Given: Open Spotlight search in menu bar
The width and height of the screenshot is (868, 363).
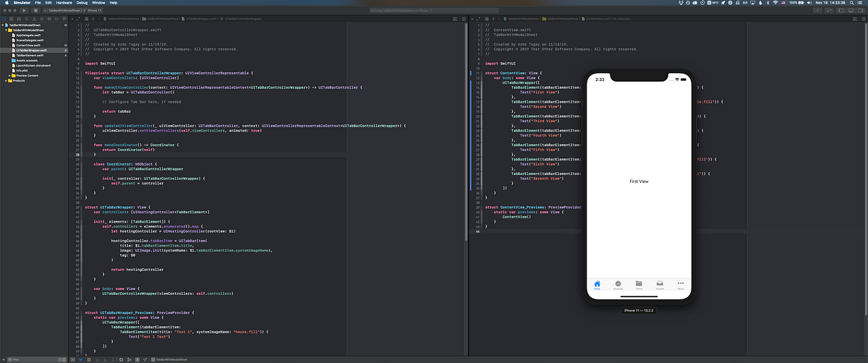Looking at the screenshot, I should (x=851, y=3).
